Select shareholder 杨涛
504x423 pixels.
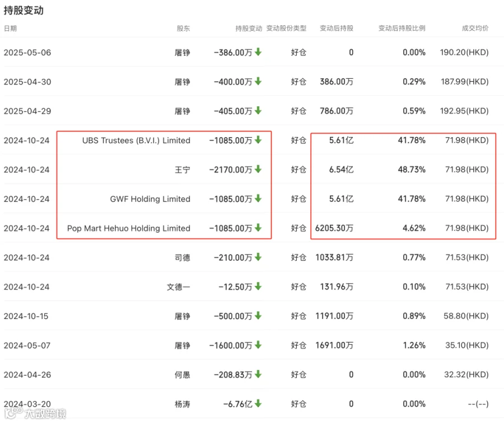tap(182, 404)
